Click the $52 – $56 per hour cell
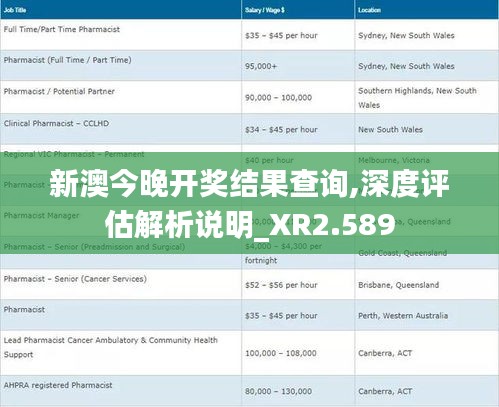The height and width of the screenshot is (407, 499). coord(281,285)
